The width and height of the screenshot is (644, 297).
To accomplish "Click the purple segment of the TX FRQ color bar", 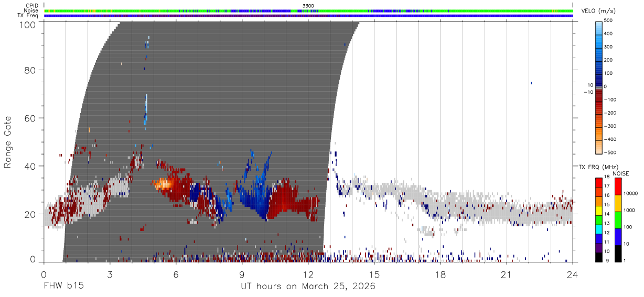I will click(x=599, y=248).
